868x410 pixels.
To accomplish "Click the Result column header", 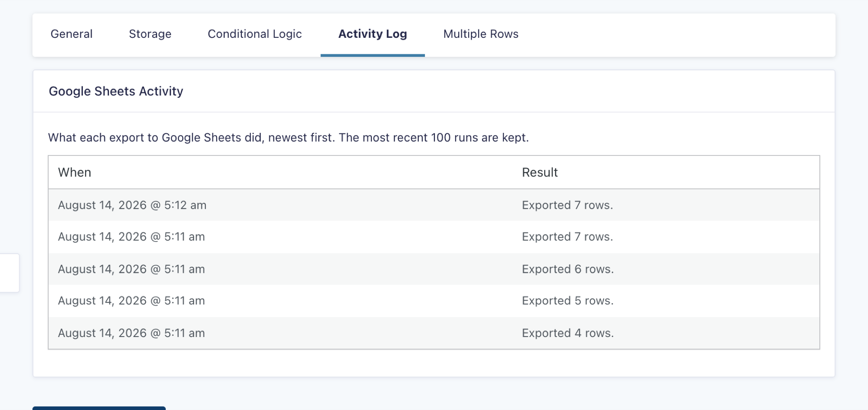I will coord(540,172).
